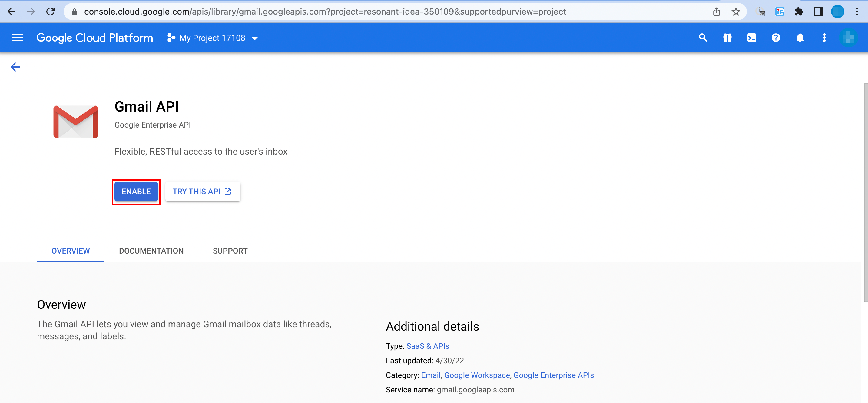Viewport: 868px width, 403px height.
Task: Switch to the Support tab
Action: (230, 251)
